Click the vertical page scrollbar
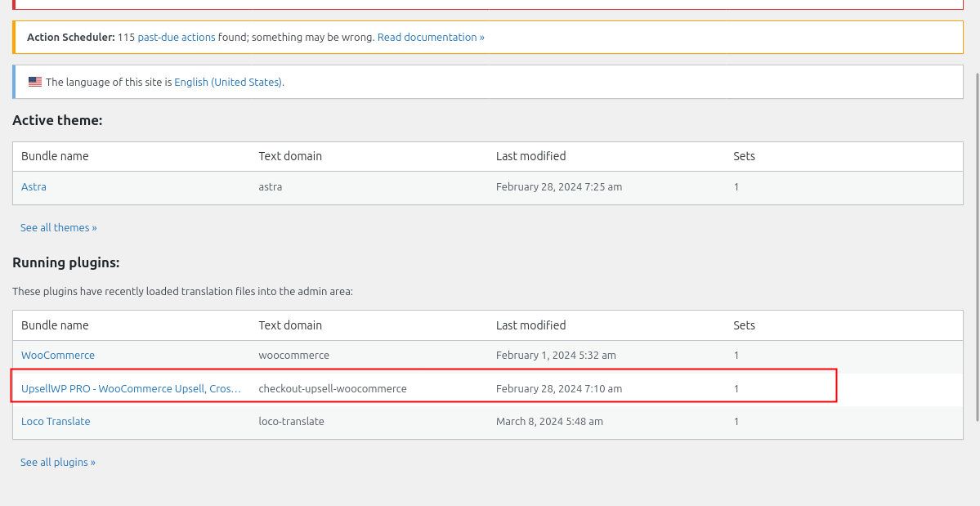 (x=977, y=245)
